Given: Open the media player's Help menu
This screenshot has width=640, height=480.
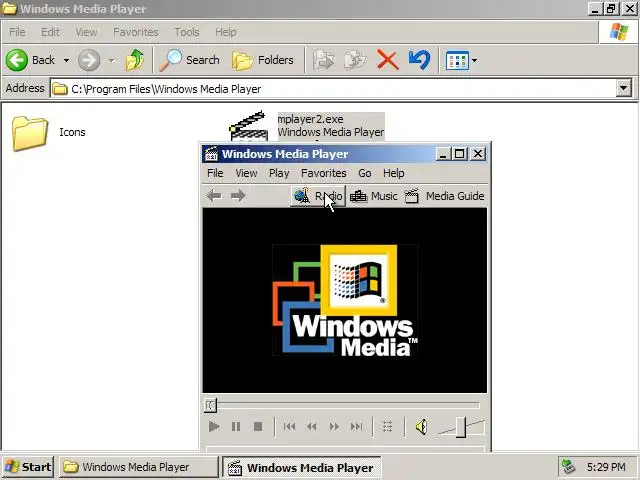Looking at the screenshot, I should [393, 173].
